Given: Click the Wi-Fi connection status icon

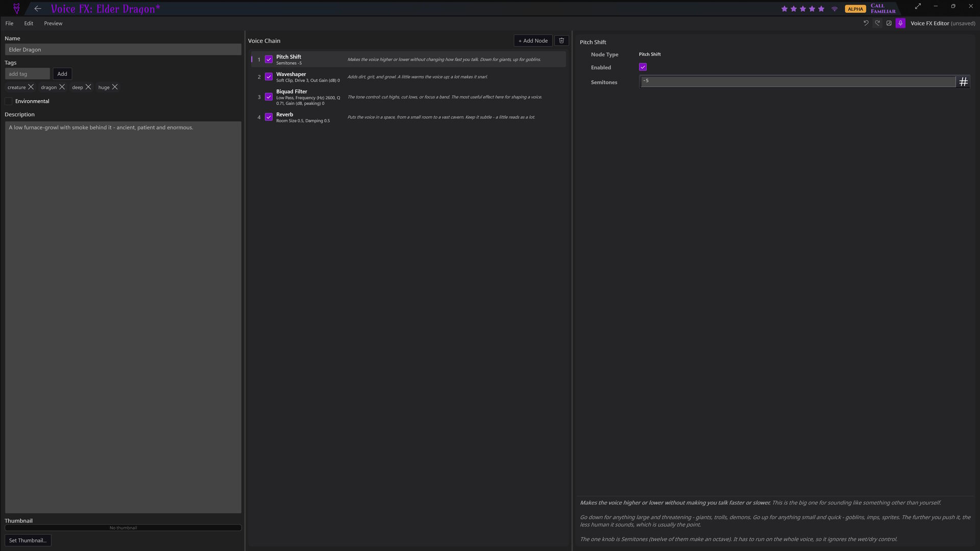Looking at the screenshot, I should tap(835, 9).
